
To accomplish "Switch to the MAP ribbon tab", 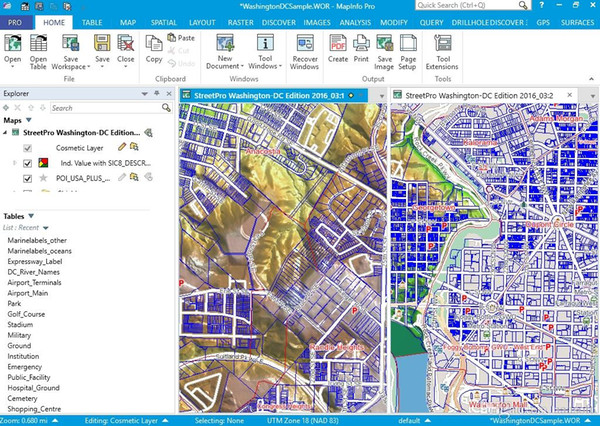I will coord(128,23).
